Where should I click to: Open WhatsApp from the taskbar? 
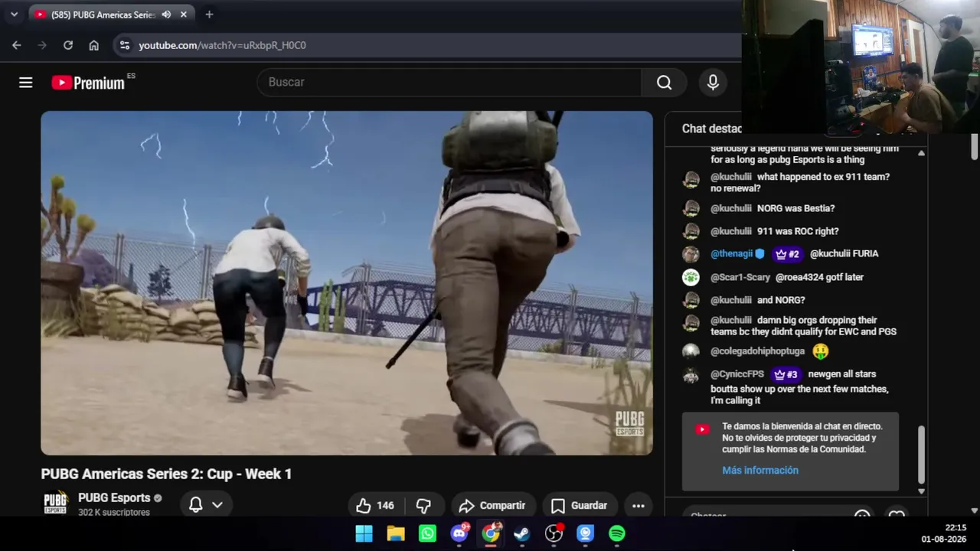pos(427,533)
